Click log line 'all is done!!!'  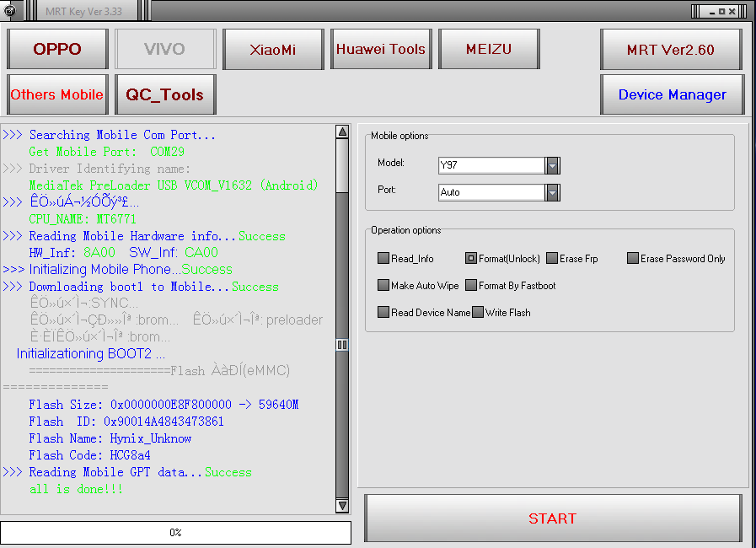(x=76, y=489)
